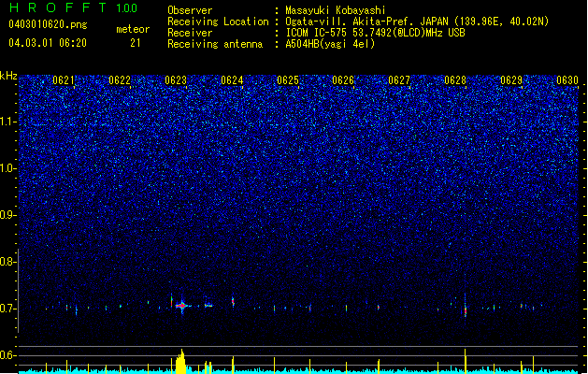
Task: Select the ICOM IC-575 receiver description
Action: coord(375,33)
